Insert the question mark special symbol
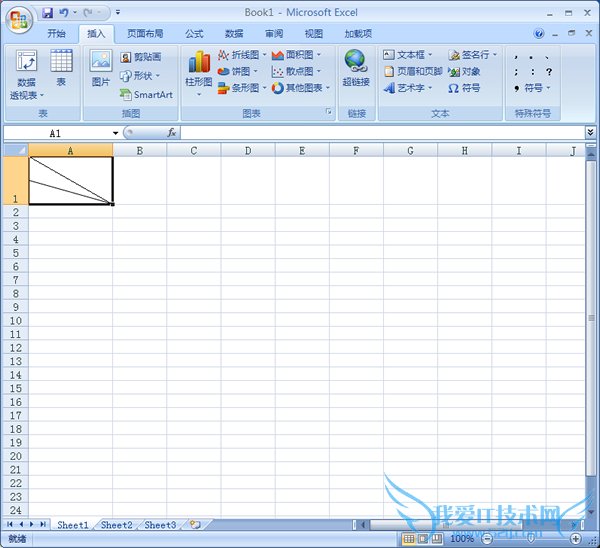The height and width of the screenshot is (548, 600). [549, 72]
